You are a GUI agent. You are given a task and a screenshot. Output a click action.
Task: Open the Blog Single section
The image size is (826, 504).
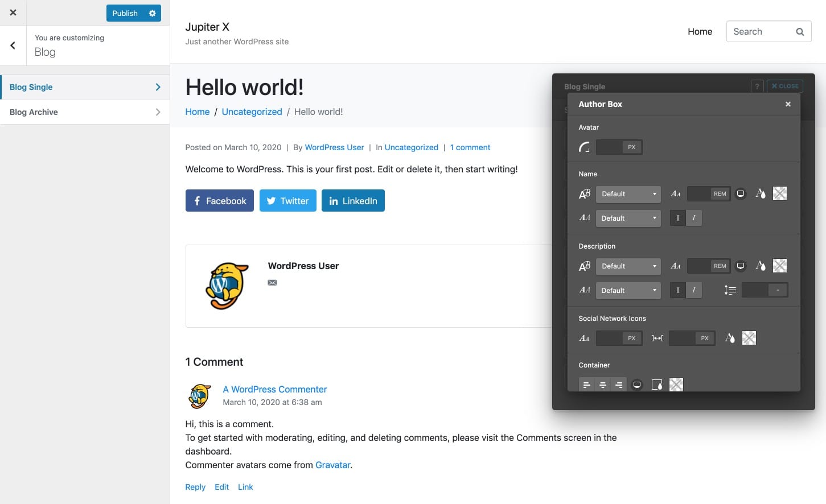click(85, 87)
